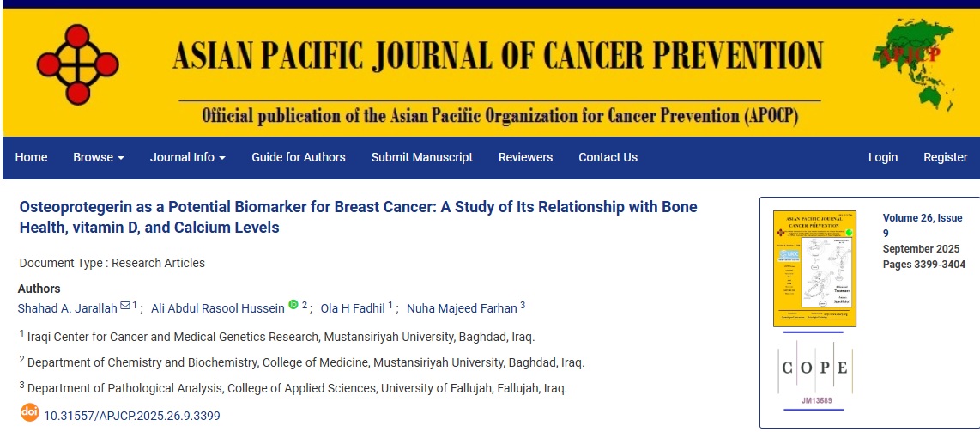Open the Submit Manuscript page

[422, 157]
